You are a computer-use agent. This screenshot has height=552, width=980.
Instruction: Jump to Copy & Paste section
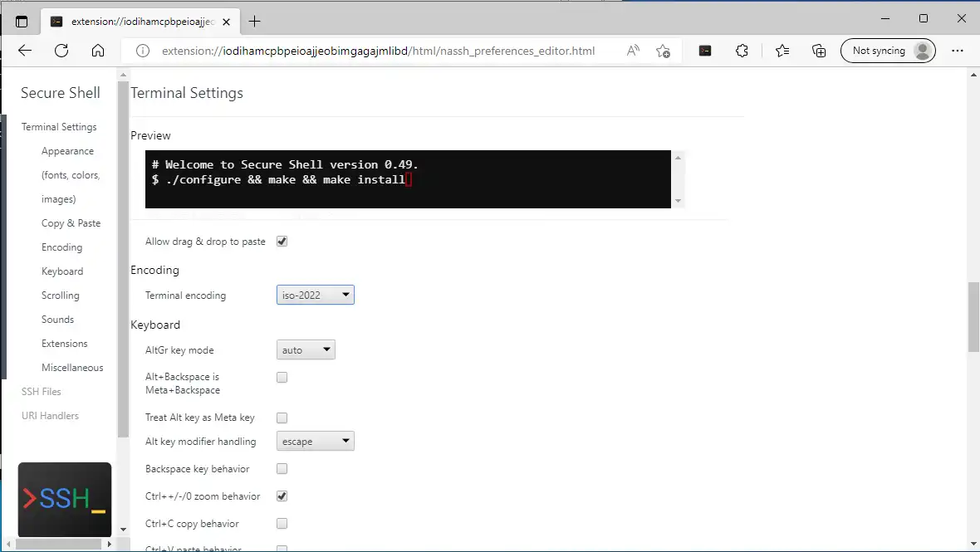71,223
